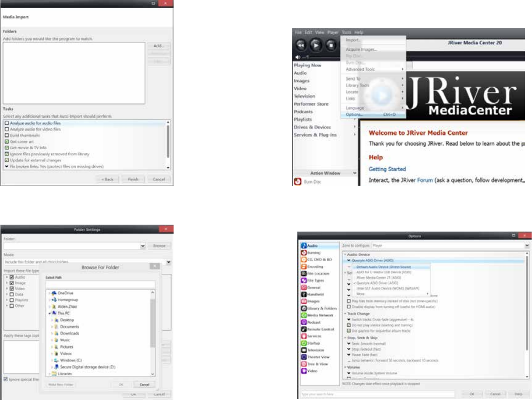The width and height of the screenshot is (532, 400).
Task: Click Back button in Media Import
Action: tap(107, 179)
